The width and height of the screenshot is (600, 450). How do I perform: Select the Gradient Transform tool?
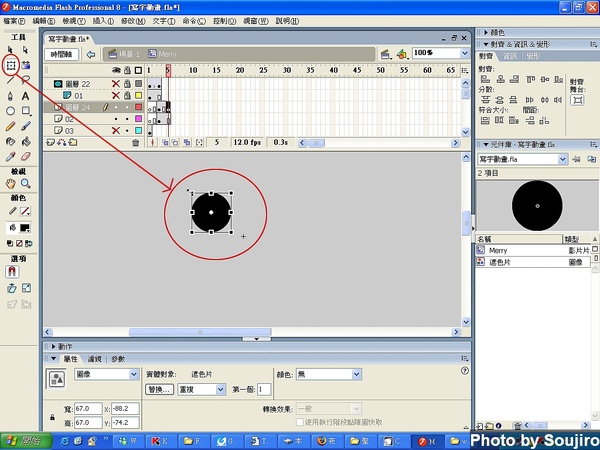(26, 65)
